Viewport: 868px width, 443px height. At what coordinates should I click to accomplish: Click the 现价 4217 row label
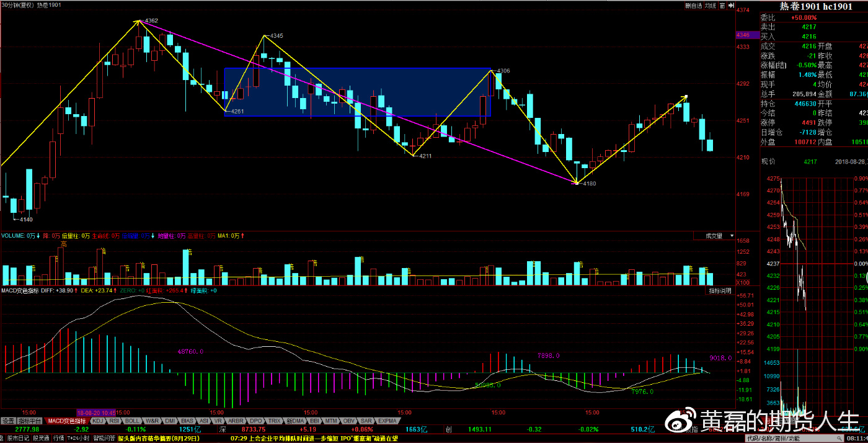[x=769, y=161]
